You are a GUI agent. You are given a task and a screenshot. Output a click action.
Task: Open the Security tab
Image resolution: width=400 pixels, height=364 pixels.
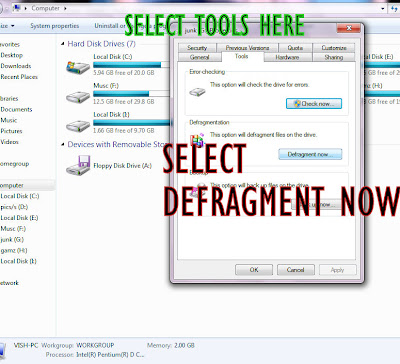[197, 48]
